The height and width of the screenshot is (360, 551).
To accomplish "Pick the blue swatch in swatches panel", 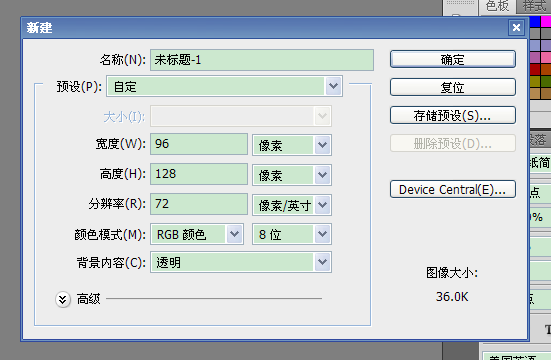I will click(535, 22).
